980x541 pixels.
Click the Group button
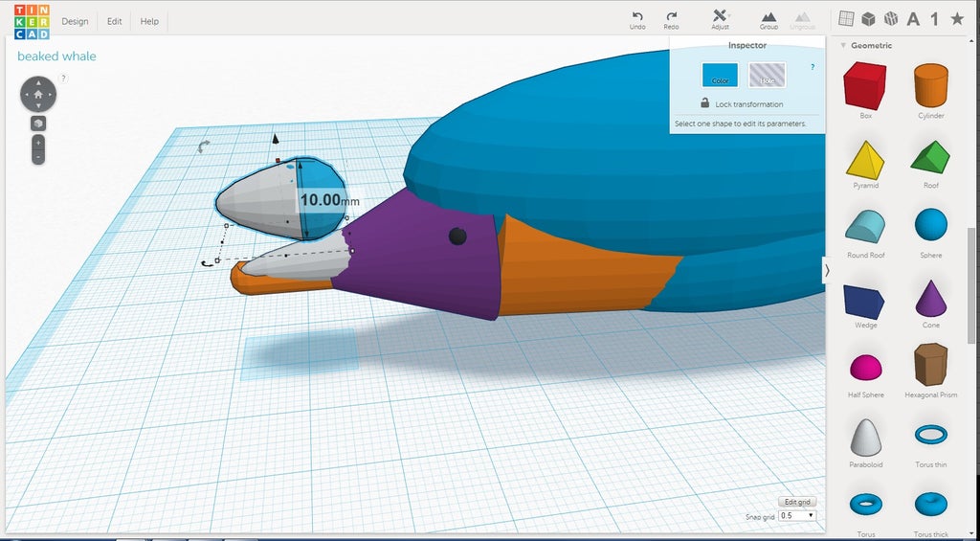coord(768,21)
